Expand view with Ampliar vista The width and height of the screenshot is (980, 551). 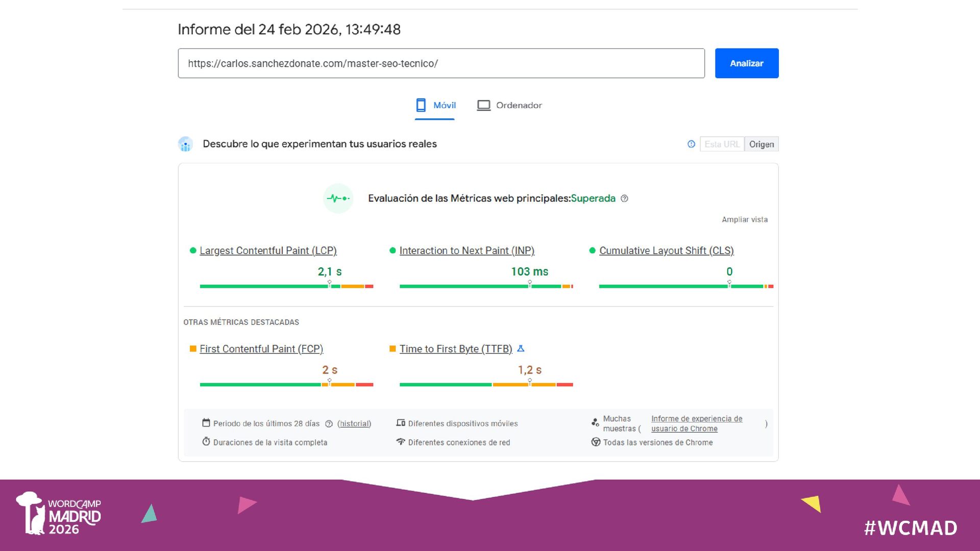click(x=744, y=219)
